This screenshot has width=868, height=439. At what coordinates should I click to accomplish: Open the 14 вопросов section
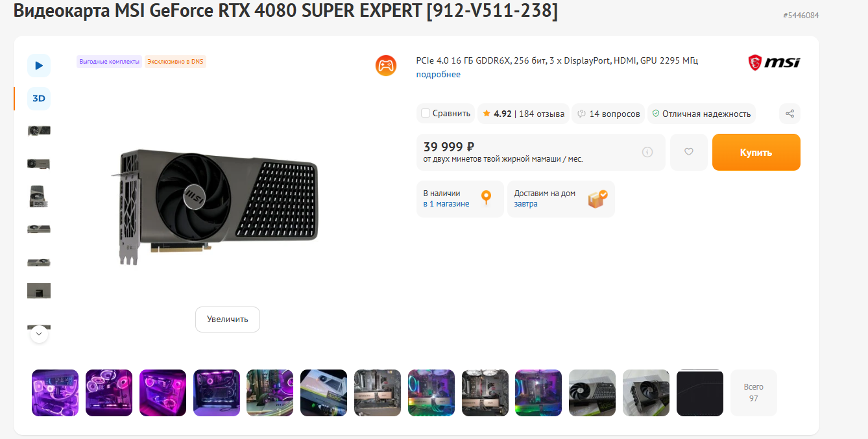click(x=609, y=114)
